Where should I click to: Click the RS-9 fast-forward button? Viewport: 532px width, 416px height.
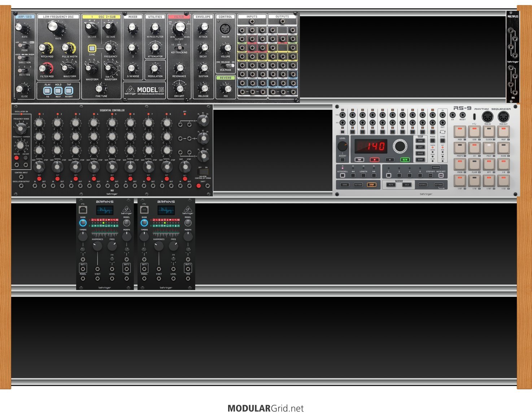pyautogui.click(x=374, y=175)
